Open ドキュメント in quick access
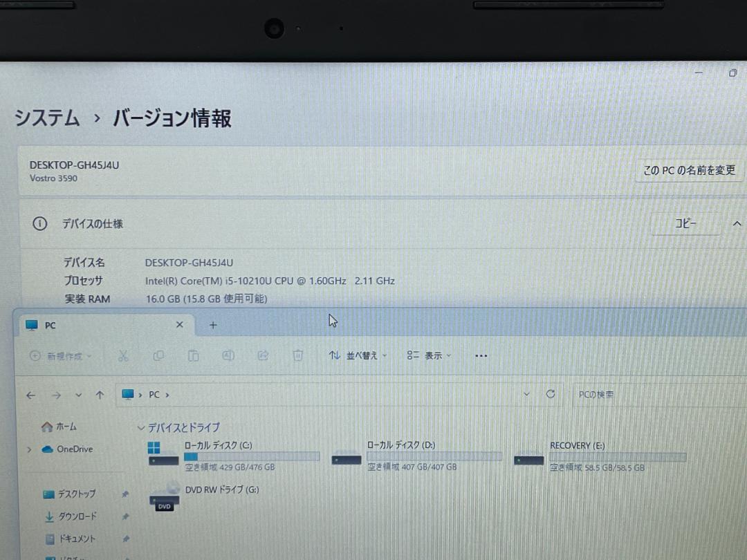The width and height of the screenshot is (747, 560). pos(70,539)
